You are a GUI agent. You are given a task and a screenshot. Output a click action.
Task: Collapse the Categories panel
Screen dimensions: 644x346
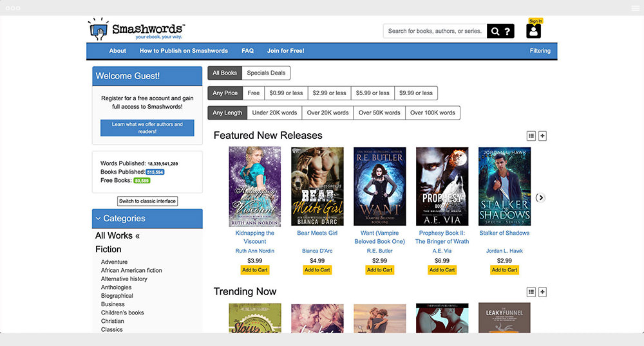(x=147, y=219)
